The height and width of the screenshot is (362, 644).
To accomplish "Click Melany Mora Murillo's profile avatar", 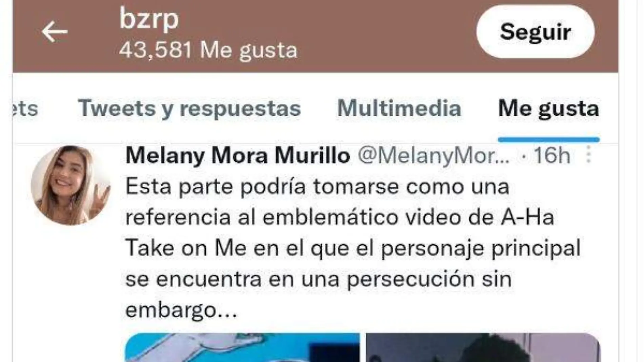I will click(x=71, y=185).
